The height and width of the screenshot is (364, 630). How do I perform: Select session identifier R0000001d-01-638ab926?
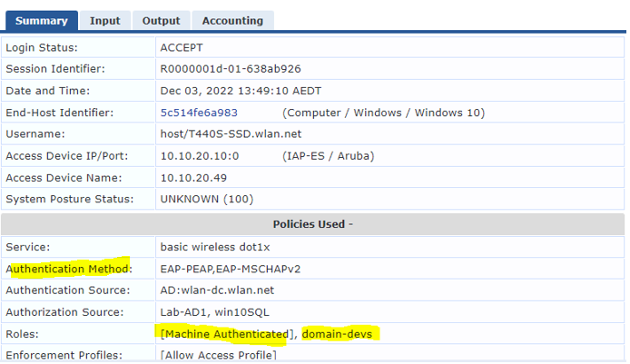231,69
